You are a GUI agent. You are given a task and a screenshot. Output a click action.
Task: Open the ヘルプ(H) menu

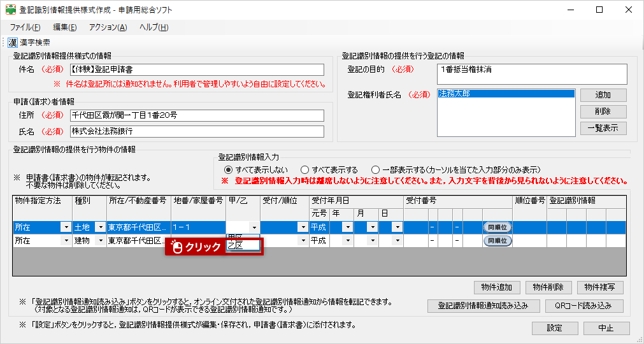click(154, 27)
